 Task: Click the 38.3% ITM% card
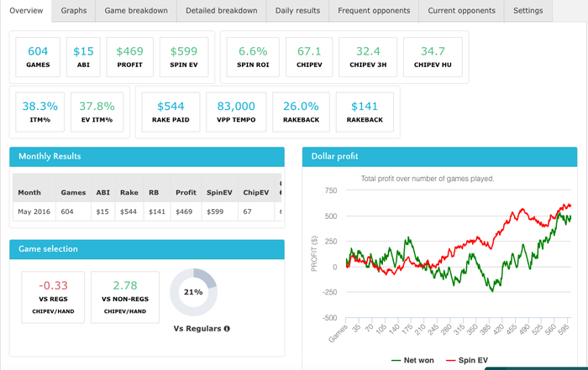click(x=39, y=112)
